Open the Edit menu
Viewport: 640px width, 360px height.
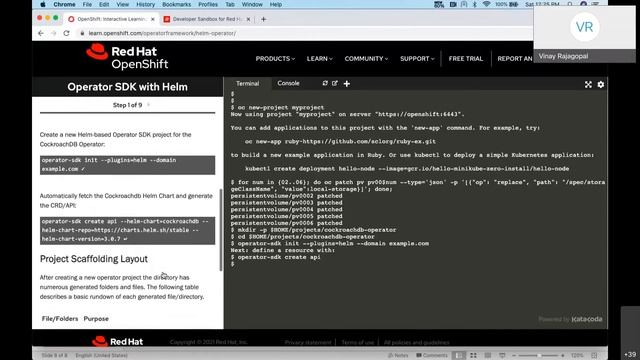(104, 4)
